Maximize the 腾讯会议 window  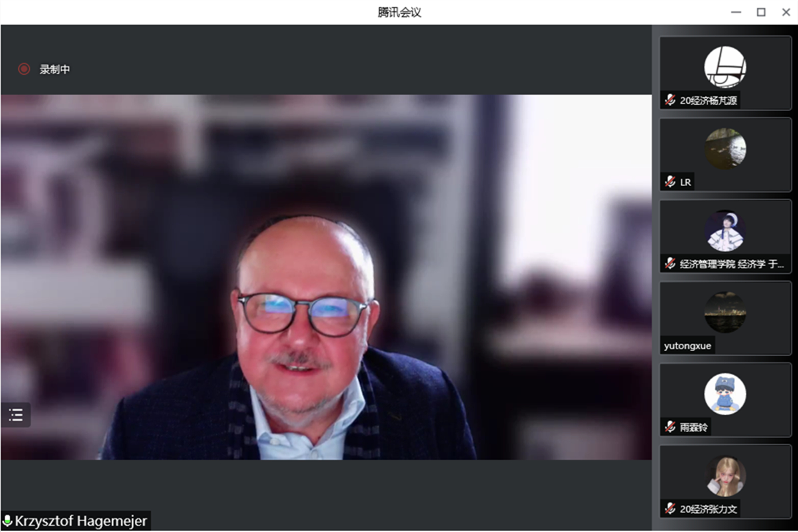pos(761,12)
